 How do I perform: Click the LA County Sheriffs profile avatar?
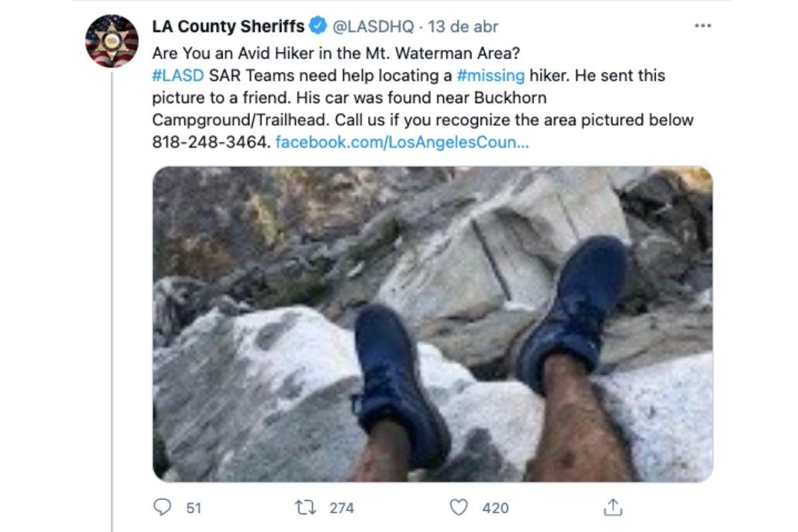[x=112, y=41]
